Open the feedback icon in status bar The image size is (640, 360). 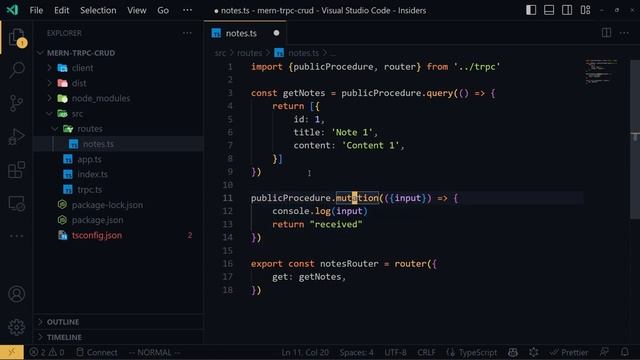(604, 352)
